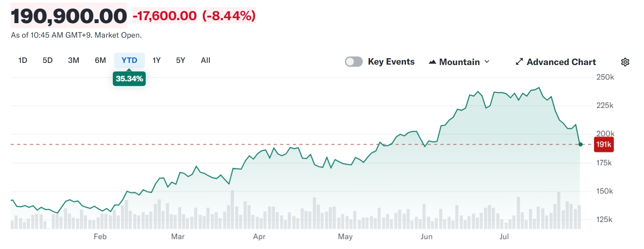The image size is (644, 249).
Task: Click the Advanced Chart link
Action: tap(561, 62)
